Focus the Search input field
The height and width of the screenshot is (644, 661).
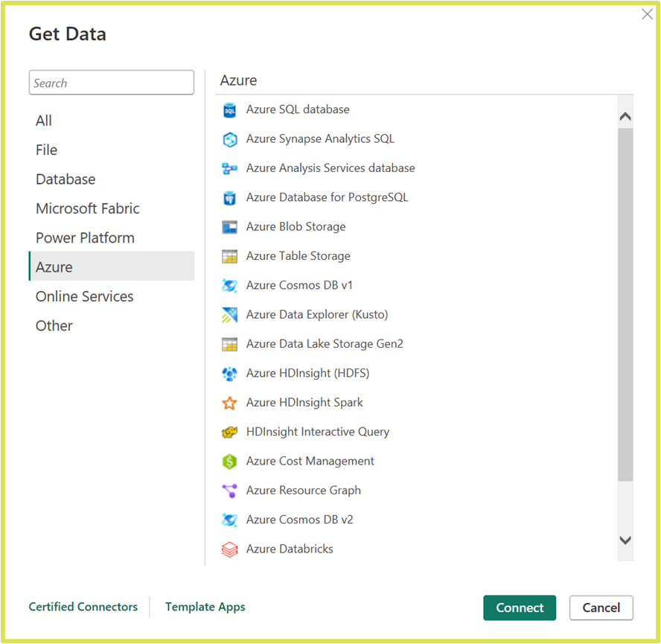pos(112,83)
